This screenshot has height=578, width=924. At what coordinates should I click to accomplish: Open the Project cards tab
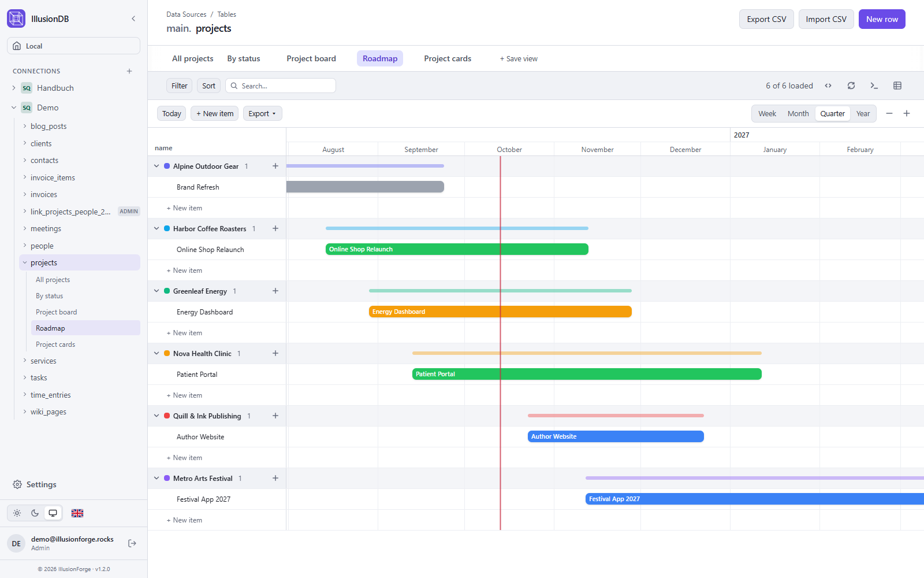pyautogui.click(x=448, y=58)
